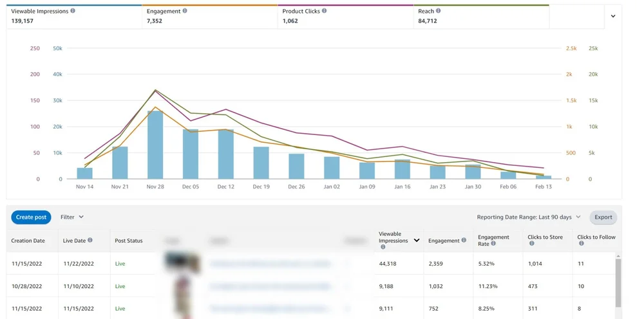The width and height of the screenshot is (644, 319).
Task: Open caption link of post with 9,111 impressions
Action: tap(270, 308)
